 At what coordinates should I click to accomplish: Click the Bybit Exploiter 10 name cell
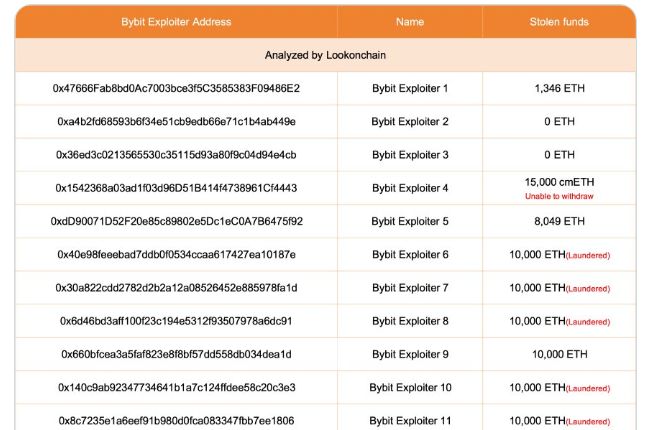click(410, 387)
